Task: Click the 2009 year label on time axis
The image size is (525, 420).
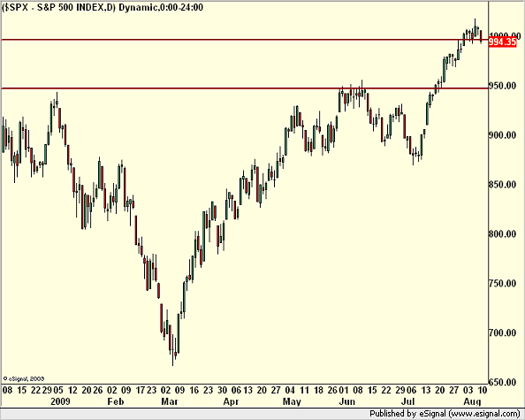Action: (x=60, y=401)
